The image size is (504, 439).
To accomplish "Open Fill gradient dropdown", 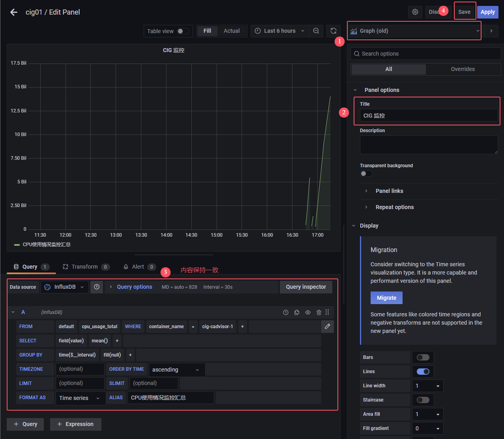I will tap(427, 428).
